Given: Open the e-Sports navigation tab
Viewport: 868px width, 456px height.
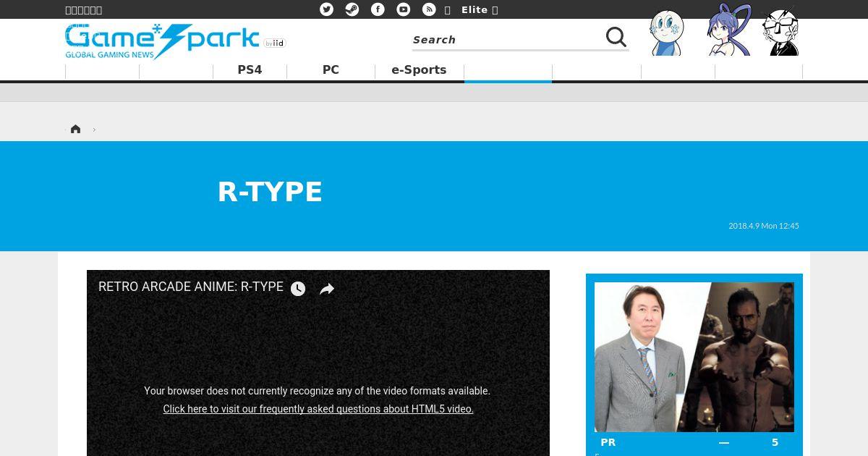Looking at the screenshot, I should coord(419,70).
